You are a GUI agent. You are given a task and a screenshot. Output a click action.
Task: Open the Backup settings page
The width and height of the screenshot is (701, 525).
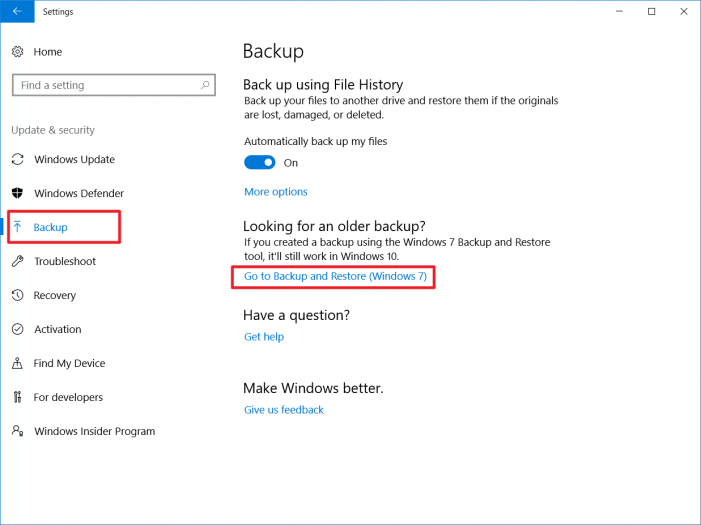tap(51, 228)
